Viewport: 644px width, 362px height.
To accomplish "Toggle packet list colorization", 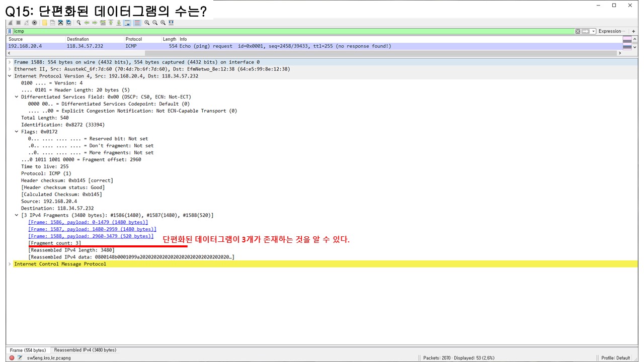I will (137, 23).
